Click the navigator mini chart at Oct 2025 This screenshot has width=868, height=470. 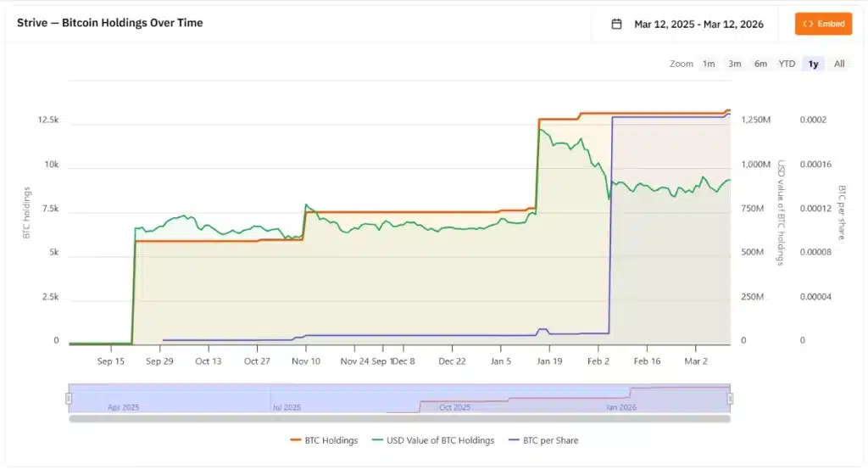[x=454, y=407]
